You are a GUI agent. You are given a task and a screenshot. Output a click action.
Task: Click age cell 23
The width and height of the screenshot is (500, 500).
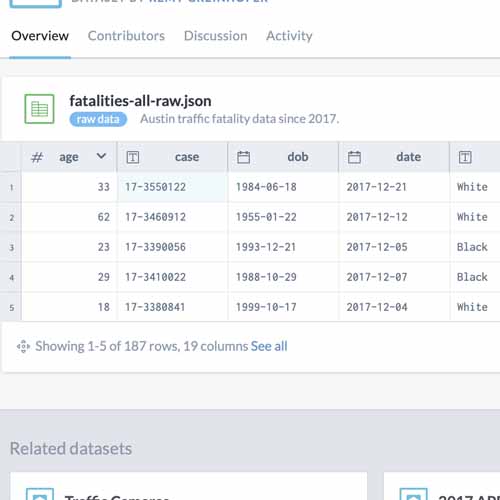[69, 247]
